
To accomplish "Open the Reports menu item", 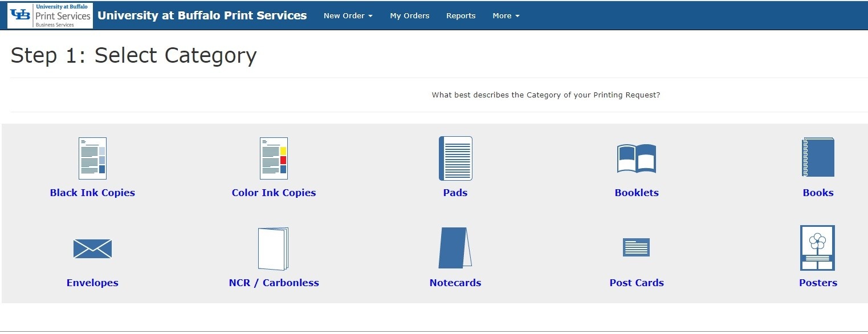I will coord(461,16).
